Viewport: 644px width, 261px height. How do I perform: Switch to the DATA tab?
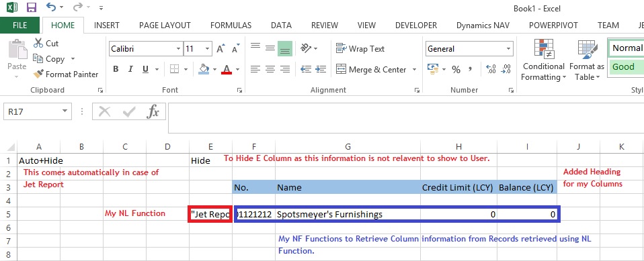(x=282, y=25)
